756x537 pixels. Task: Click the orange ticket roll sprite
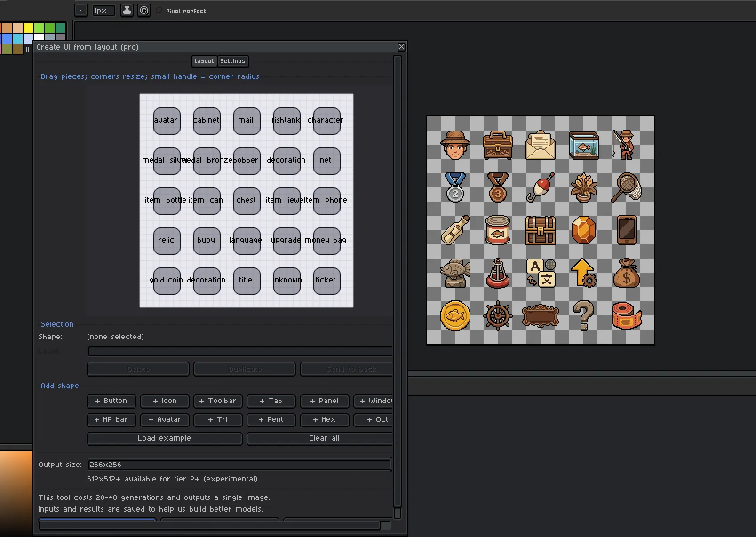click(626, 316)
